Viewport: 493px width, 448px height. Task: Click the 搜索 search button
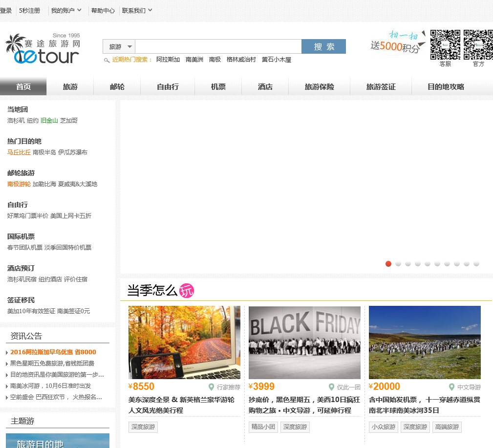click(x=323, y=46)
